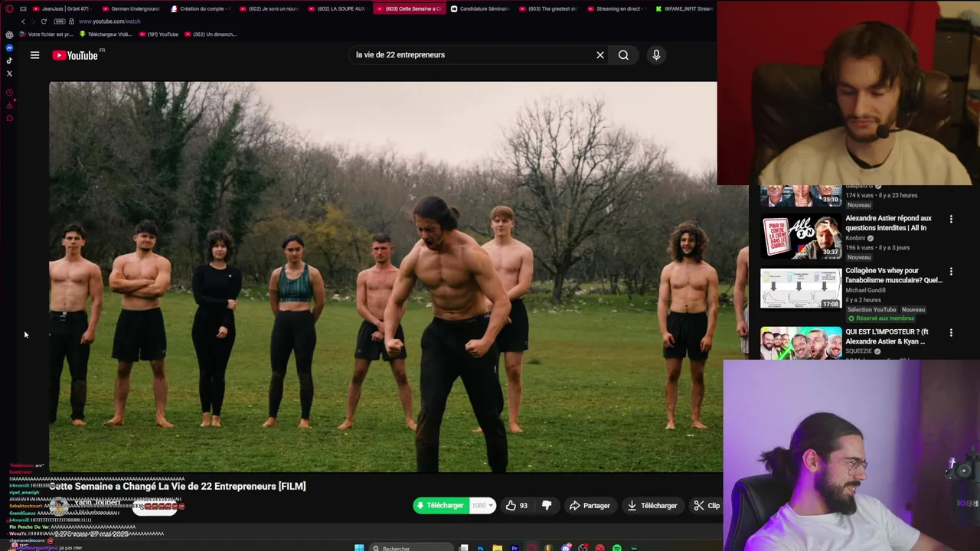Image resolution: width=980 pixels, height=551 pixels.
Task: Click the taskbar Rechercher search box
Action: pos(412,547)
